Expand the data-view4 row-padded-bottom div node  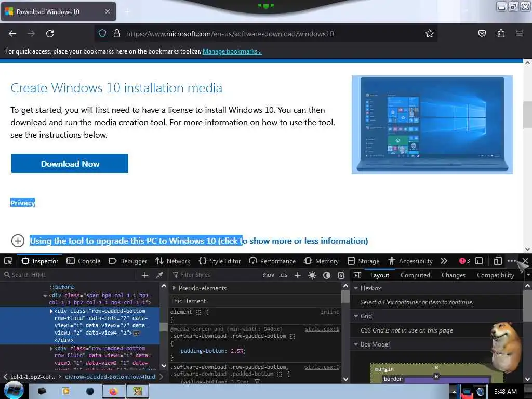tap(51, 349)
